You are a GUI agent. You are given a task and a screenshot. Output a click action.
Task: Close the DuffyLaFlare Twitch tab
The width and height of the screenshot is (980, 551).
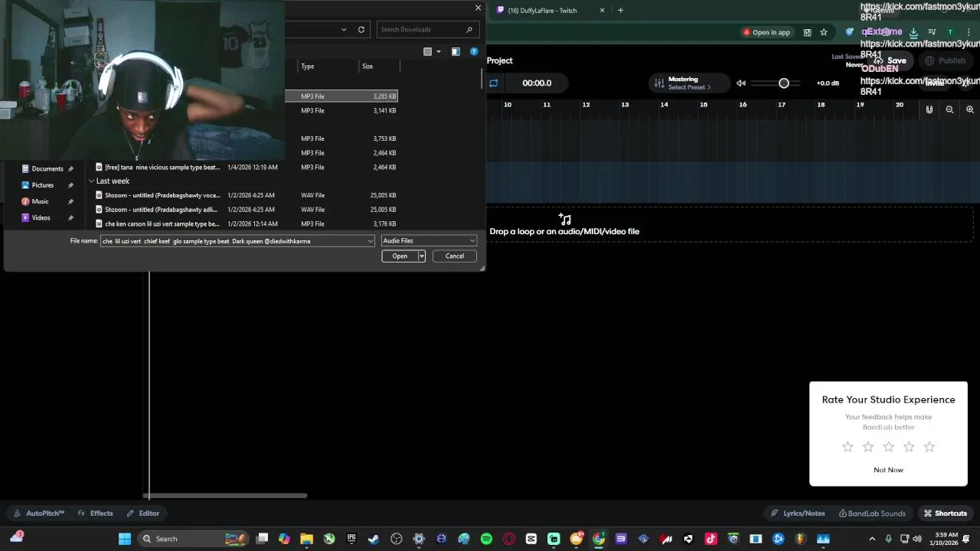pyautogui.click(x=602, y=10)
